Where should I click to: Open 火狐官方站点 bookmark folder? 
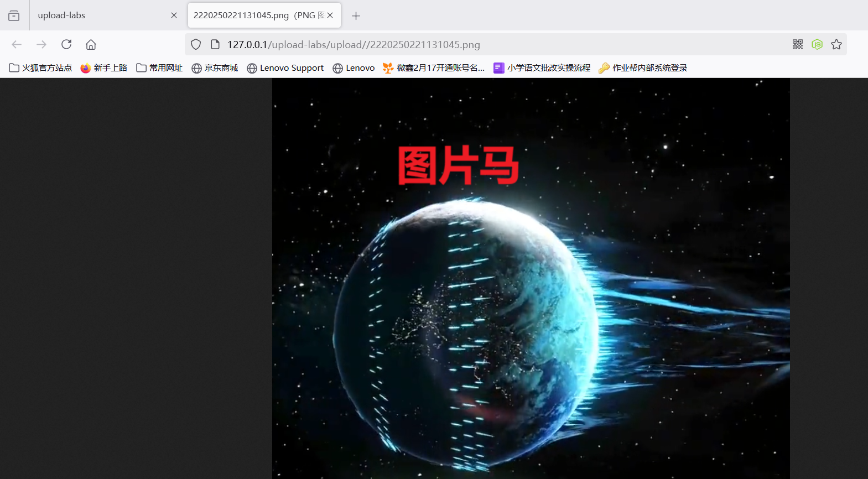tap(40, 68)
